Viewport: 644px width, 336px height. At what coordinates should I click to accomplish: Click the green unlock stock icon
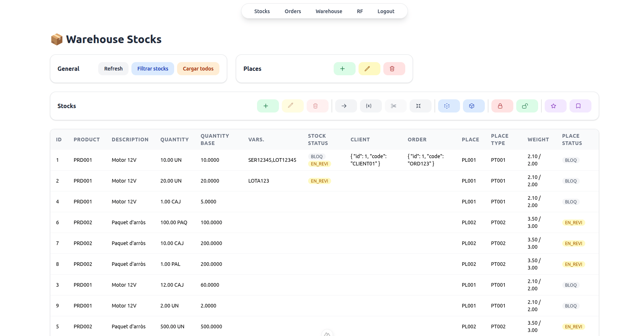point(527,106)
